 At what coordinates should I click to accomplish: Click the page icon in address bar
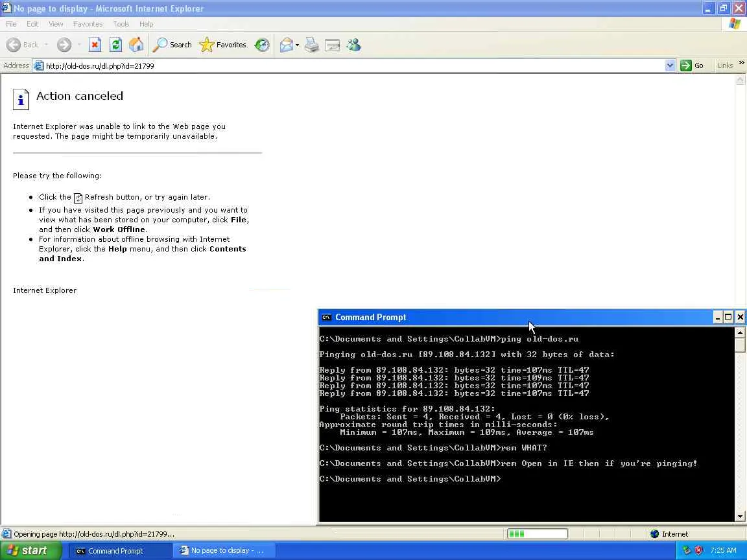[x=39, y=65]
